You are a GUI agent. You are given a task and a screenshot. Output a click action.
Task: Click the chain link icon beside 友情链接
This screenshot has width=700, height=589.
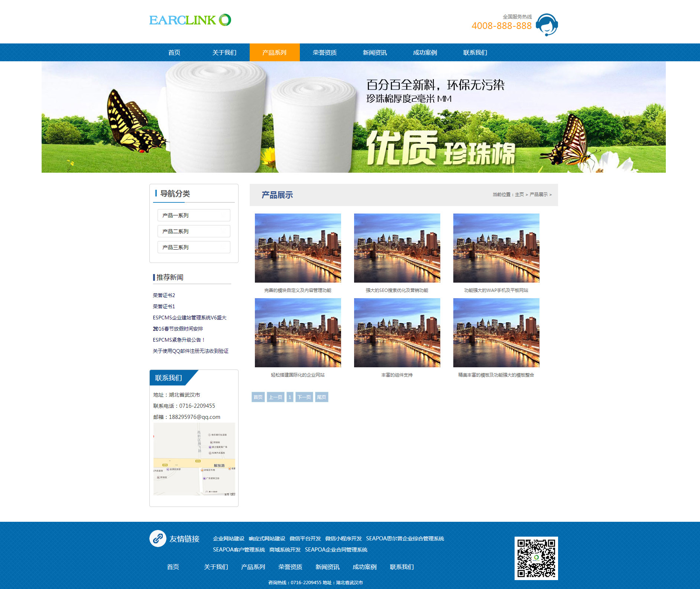(158, 538)
